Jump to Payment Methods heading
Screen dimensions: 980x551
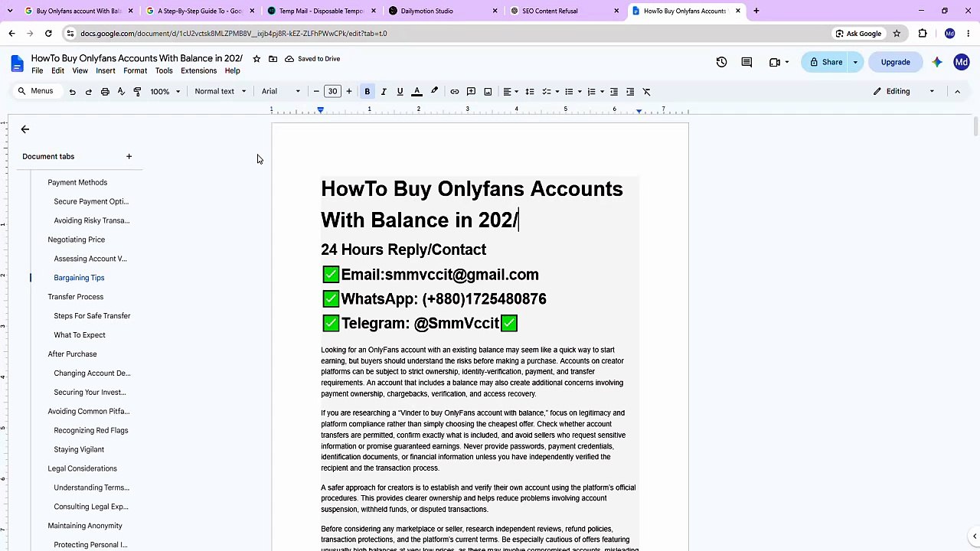[77, 182]
